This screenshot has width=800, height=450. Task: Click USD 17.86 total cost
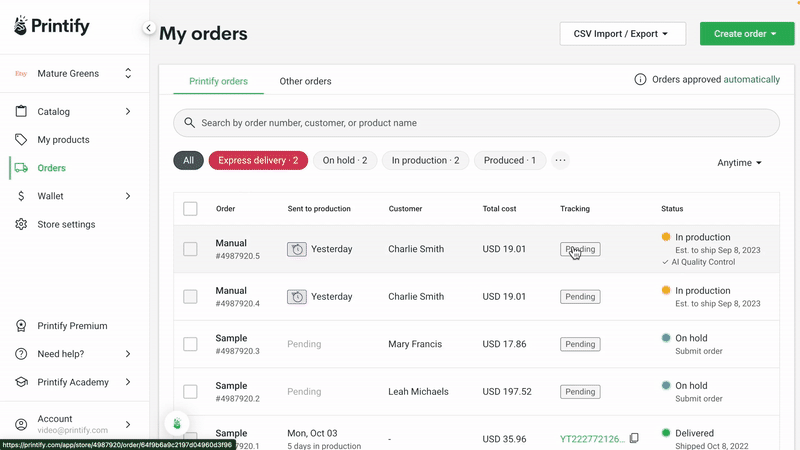504,344
